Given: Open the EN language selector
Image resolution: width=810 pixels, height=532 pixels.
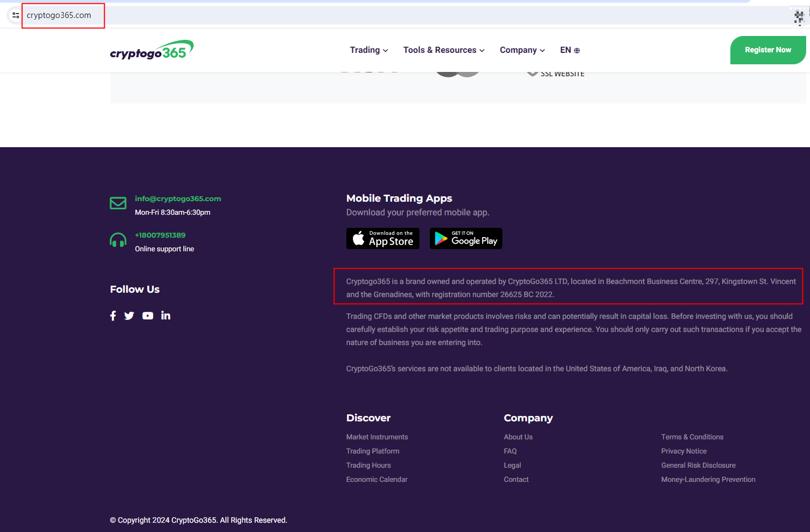Looking at the screenshot, I should pos(569,50).
